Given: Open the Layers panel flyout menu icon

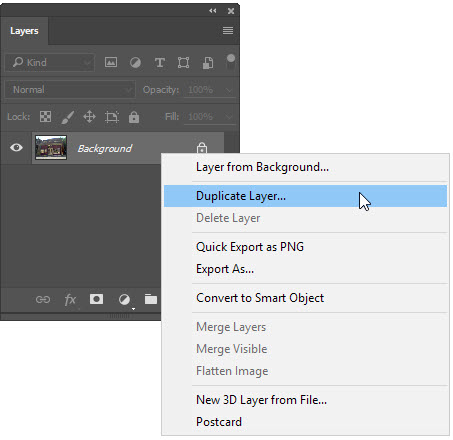Looking at the screenshot, I should [x=228, y=31].
